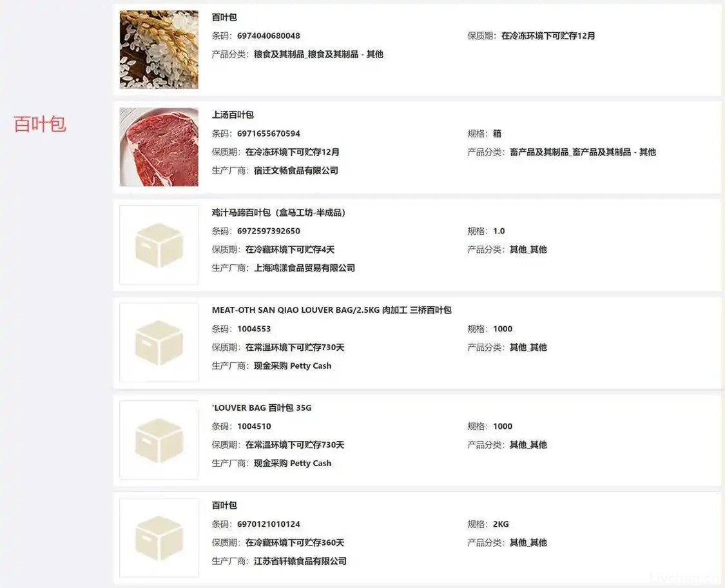Click barcode 6971655670594
725x588 pixels.
(268, 133)
